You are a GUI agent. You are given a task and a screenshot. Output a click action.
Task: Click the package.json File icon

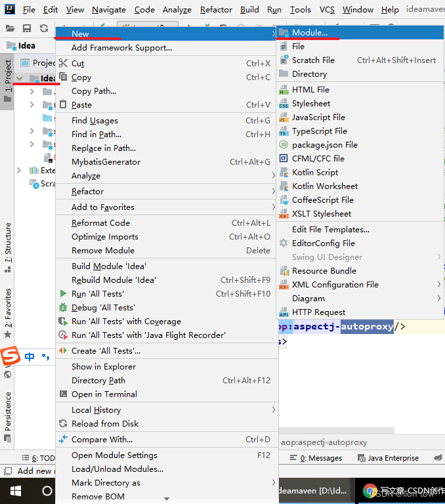coord(284,144)
